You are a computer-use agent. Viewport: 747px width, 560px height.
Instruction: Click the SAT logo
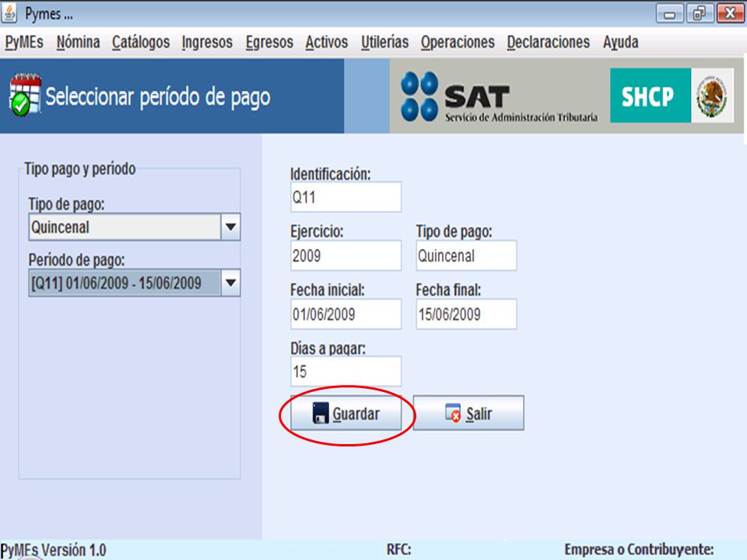tap(499, 96)
